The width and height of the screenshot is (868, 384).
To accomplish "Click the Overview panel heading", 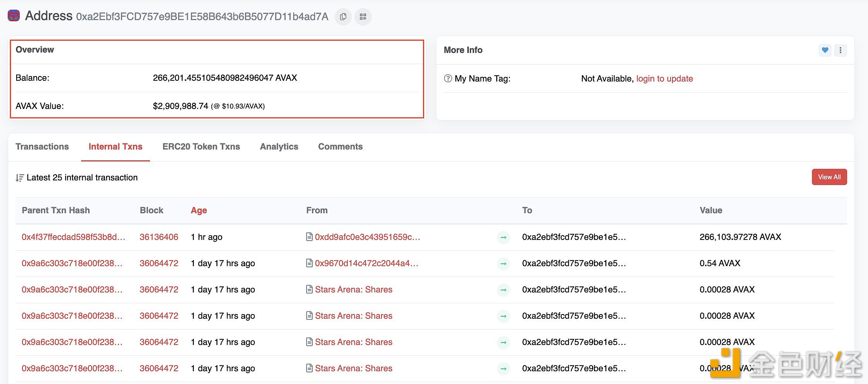I will 35,49.
